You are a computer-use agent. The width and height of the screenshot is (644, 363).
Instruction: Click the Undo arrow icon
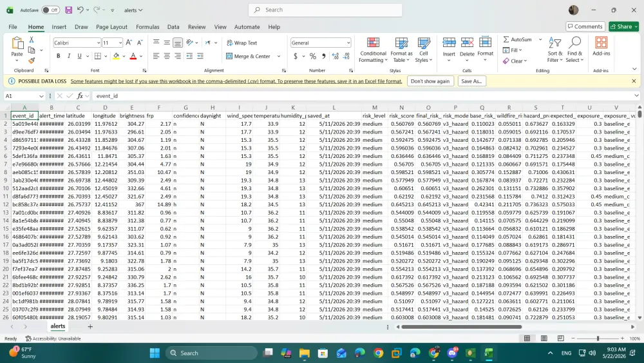80,10
